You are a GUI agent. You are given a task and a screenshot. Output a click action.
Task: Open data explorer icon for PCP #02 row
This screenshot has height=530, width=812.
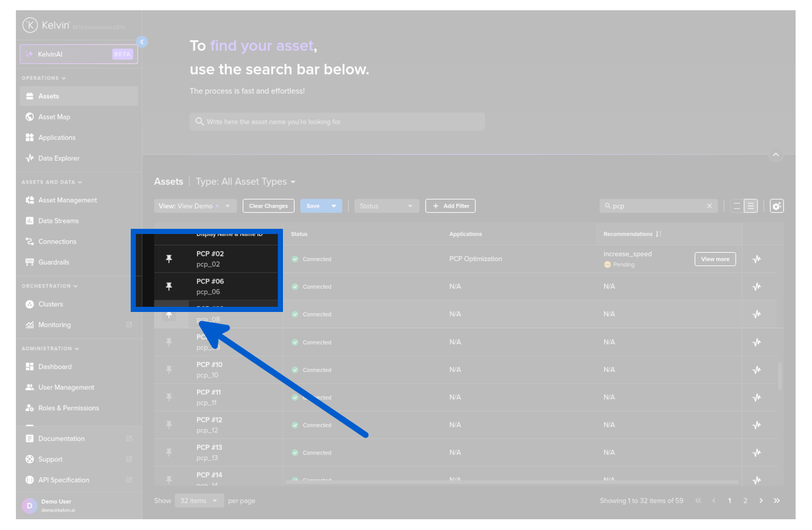pyautogui.click(x=757, y=259)
